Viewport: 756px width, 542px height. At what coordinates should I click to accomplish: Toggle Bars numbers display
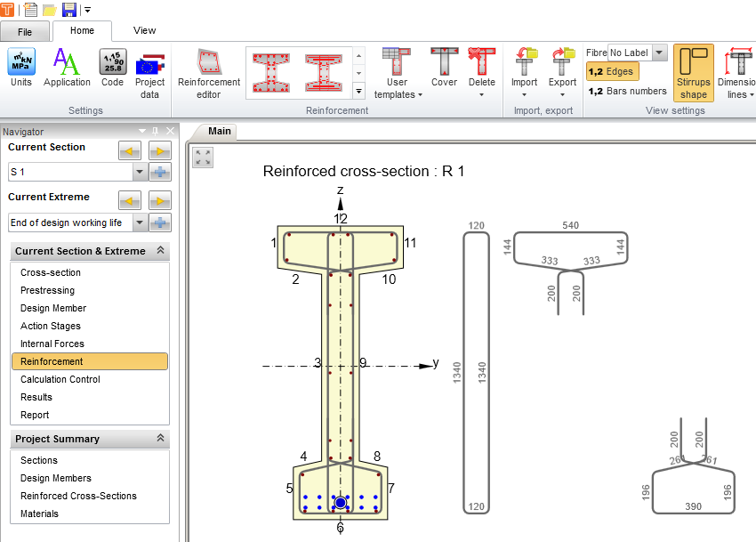click(627, 91)
